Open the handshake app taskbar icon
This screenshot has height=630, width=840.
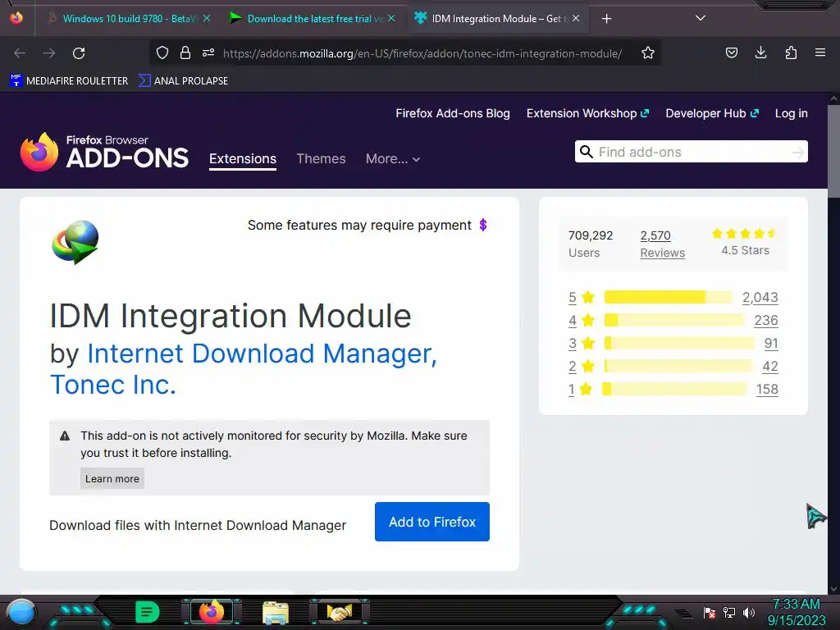(x=340, y=612)
